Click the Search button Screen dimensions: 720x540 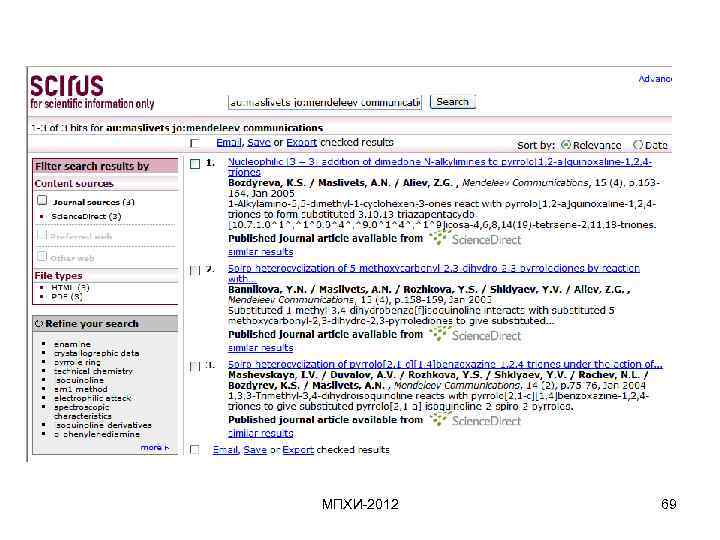coord(452,101)
